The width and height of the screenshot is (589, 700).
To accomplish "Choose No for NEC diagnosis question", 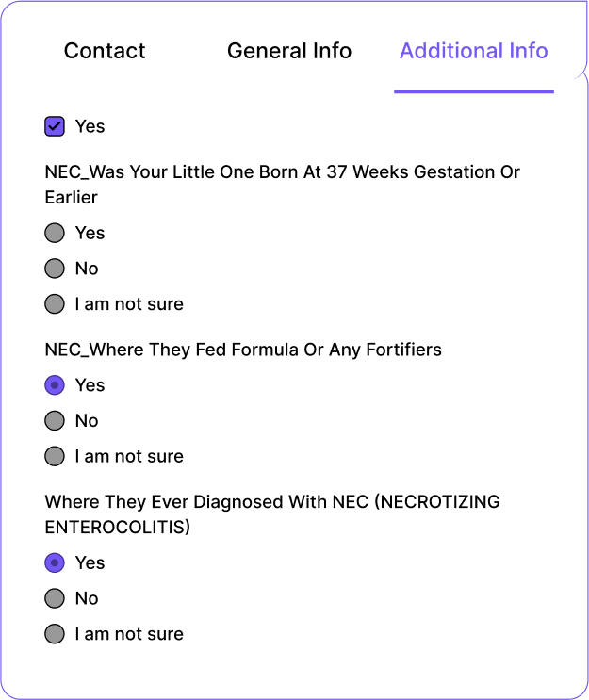I will coord(55,598).
